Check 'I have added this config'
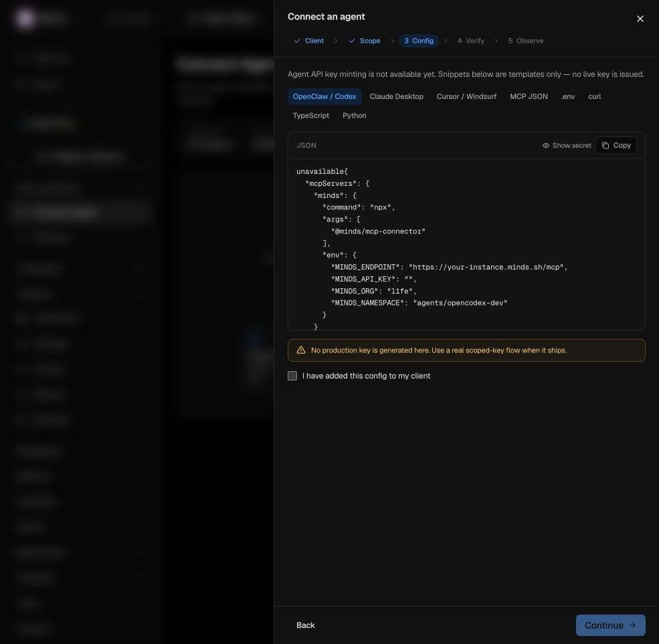This screenshot has height=644, width=659. [292, 376]
